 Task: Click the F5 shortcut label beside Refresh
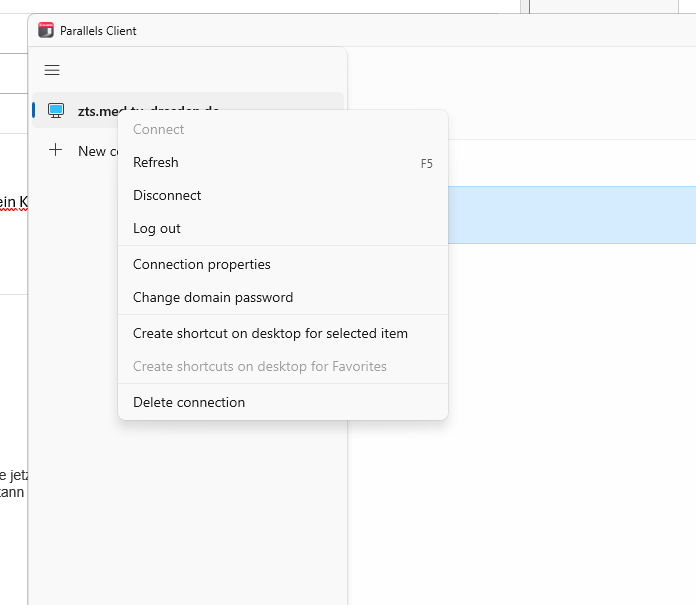click(x=426, y=163)
